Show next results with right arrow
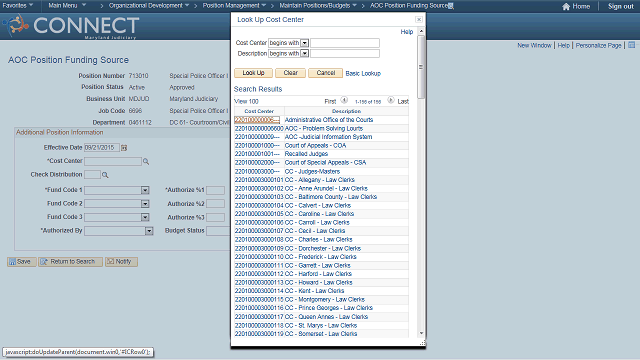Viewport: 640px width, 360px height. [391, 100]
